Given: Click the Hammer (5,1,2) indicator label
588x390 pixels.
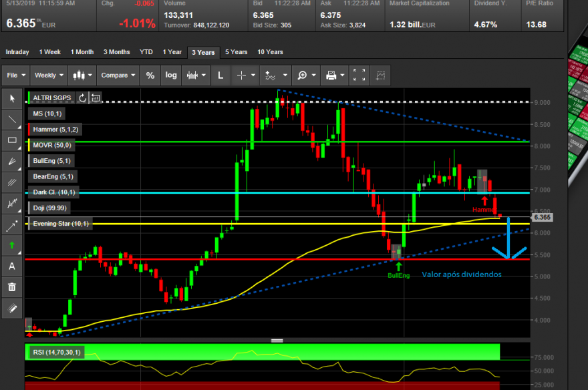Looking at the screenshot, I should (x=55, y=130).
